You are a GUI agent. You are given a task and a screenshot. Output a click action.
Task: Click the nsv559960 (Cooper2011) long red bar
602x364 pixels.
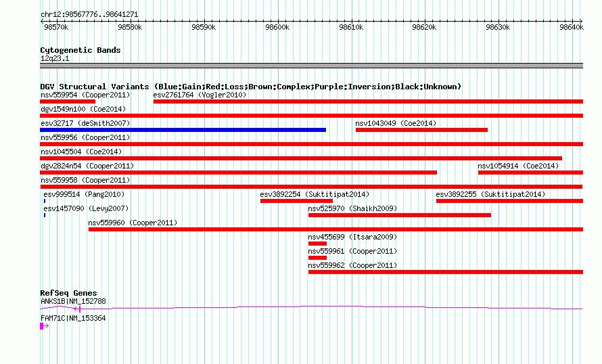coord(336,229)
